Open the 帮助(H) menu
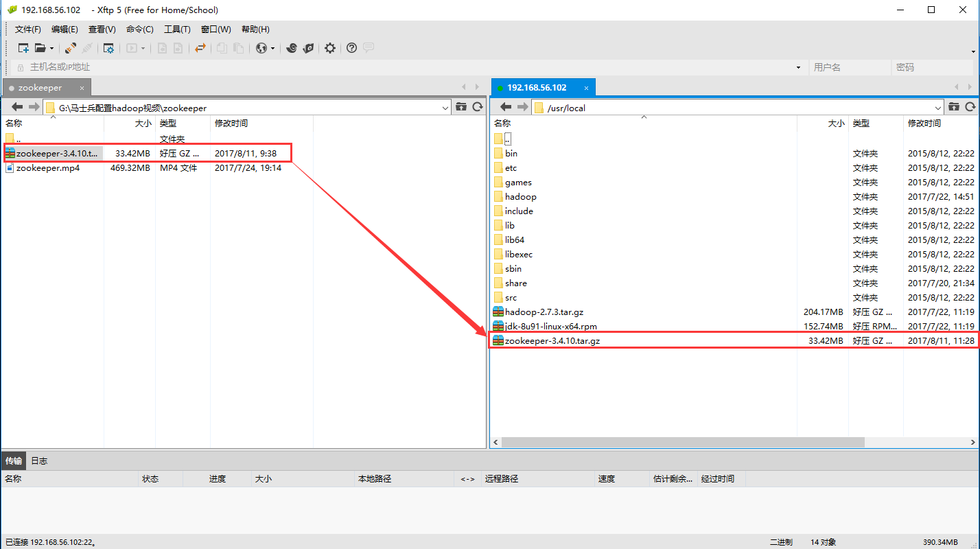 pos(255,30)
